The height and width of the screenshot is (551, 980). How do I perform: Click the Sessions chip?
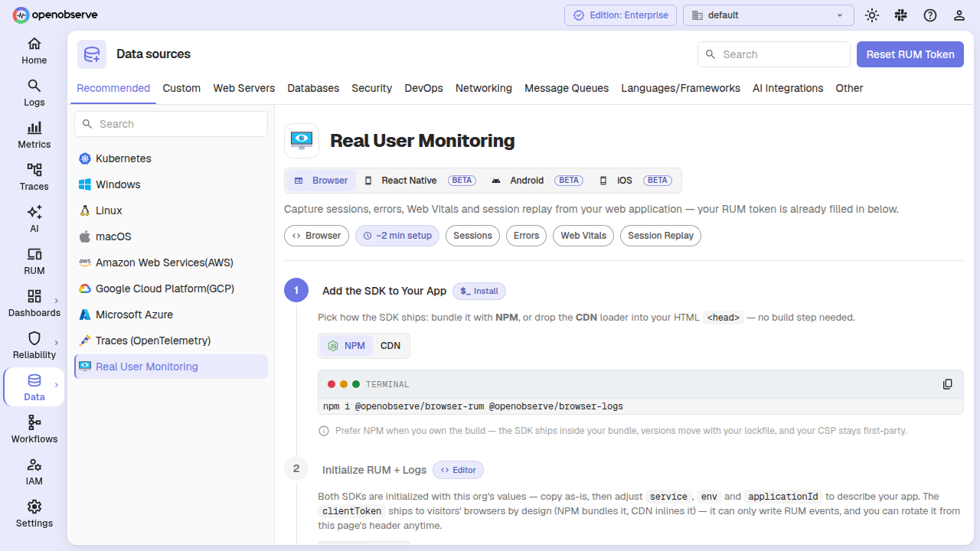472,236
